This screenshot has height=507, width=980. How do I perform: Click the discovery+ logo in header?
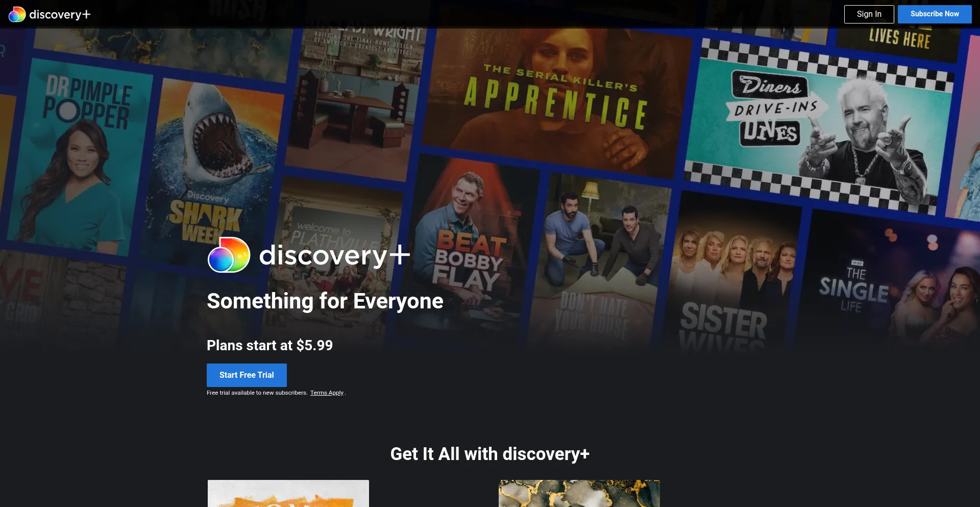tap(50, 14)
